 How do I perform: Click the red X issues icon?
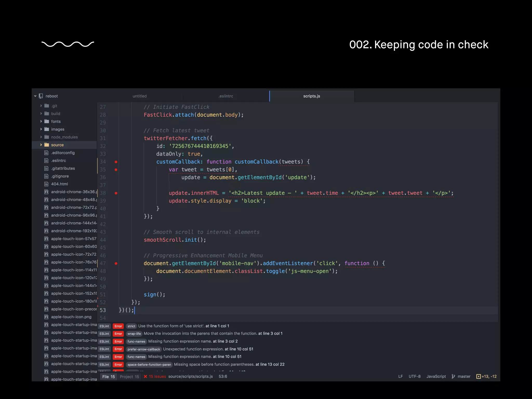click(x=145, y=376)
